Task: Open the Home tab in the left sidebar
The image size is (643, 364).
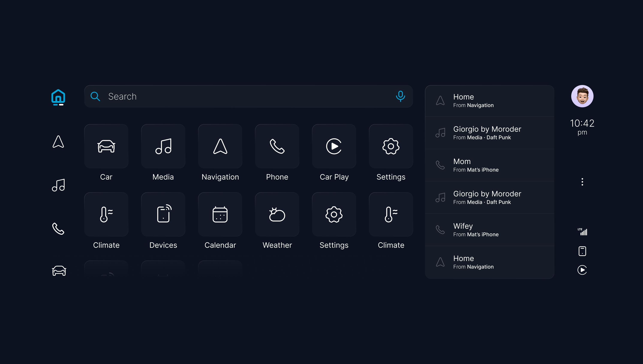Action: [x=58, y=97]
